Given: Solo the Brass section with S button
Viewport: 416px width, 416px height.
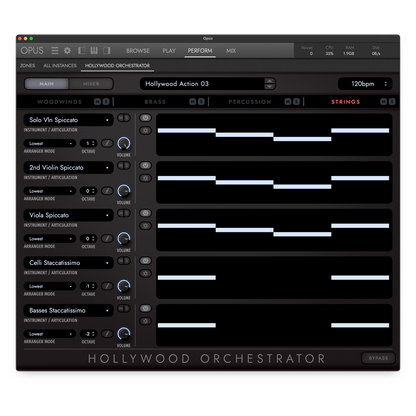Looking at the screenshot, I should [x=201, y=102].
